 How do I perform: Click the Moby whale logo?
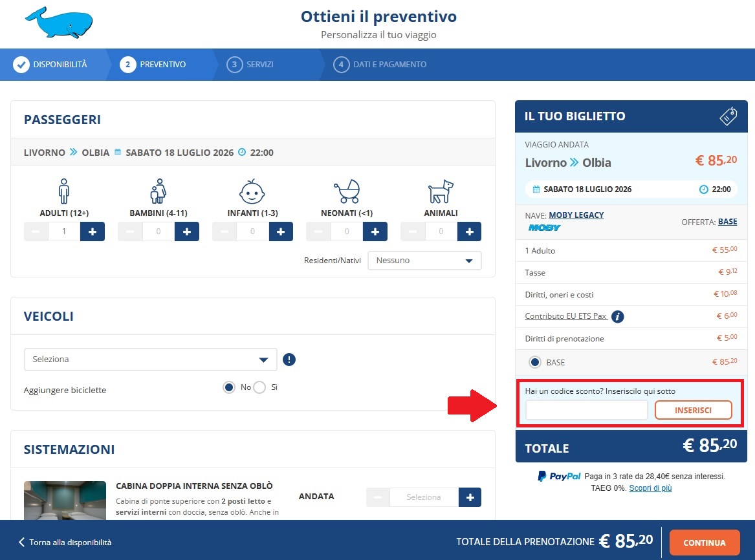click(58, 21)
